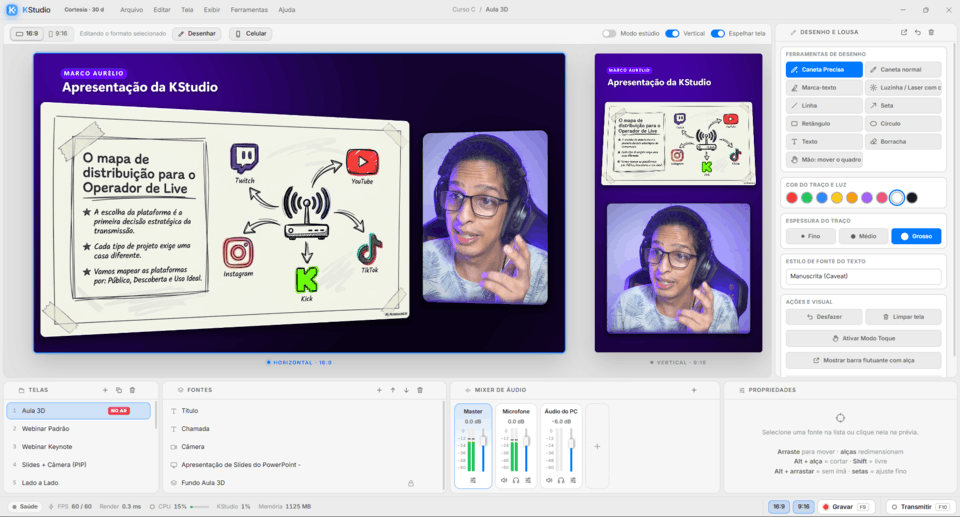The height and width of the screenshot is (517, 960).
Task: Toggle 16:9 output in bottom status bar
Action: tap(779, 507)
